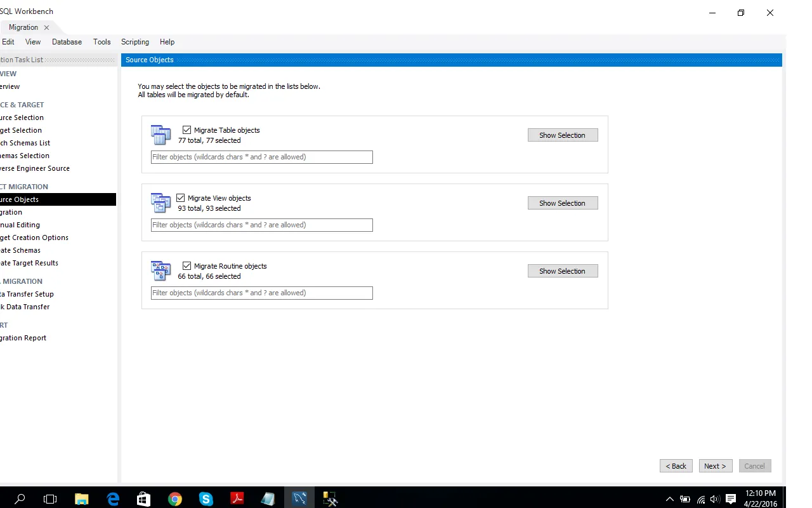The height and width of the screenshot is (508, 812).
Task: Open the Tools menu
Action: click(x=101, y=42)
